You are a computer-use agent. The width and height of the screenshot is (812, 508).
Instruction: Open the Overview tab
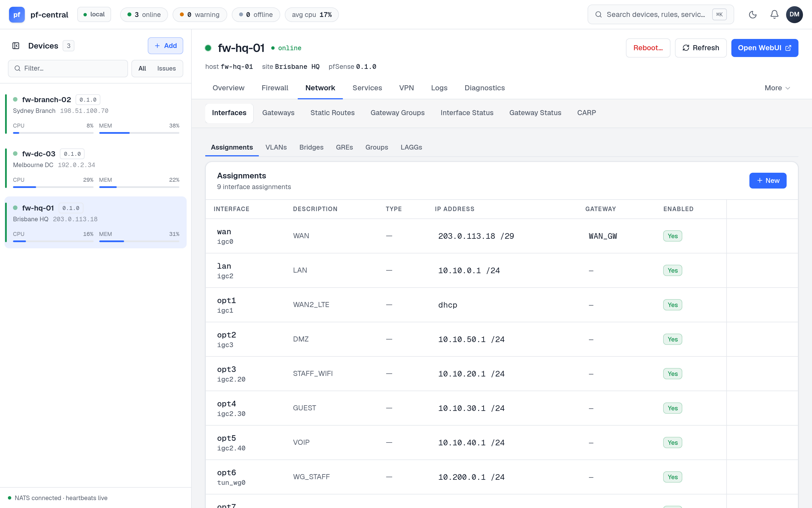point(228,88)
